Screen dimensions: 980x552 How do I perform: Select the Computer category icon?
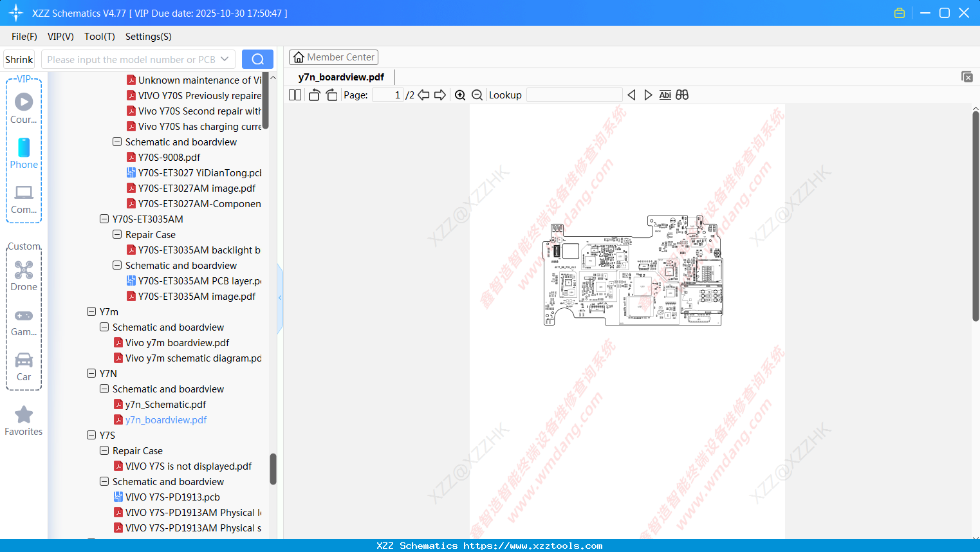[24, 192]
